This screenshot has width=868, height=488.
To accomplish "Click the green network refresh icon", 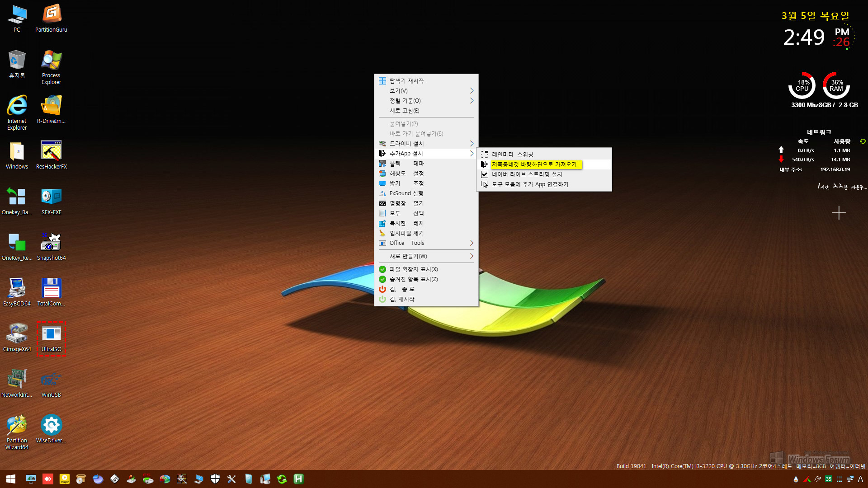I will coord(863,141).
